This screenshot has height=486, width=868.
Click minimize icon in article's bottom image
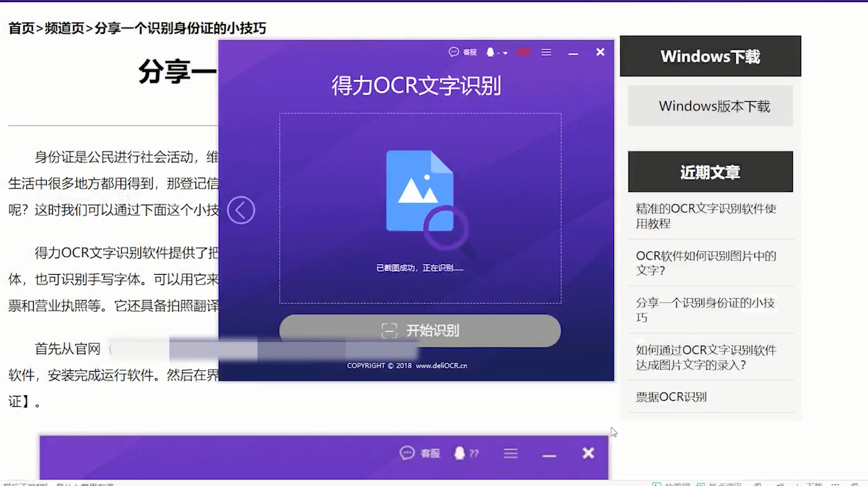[x=549, y=455]
